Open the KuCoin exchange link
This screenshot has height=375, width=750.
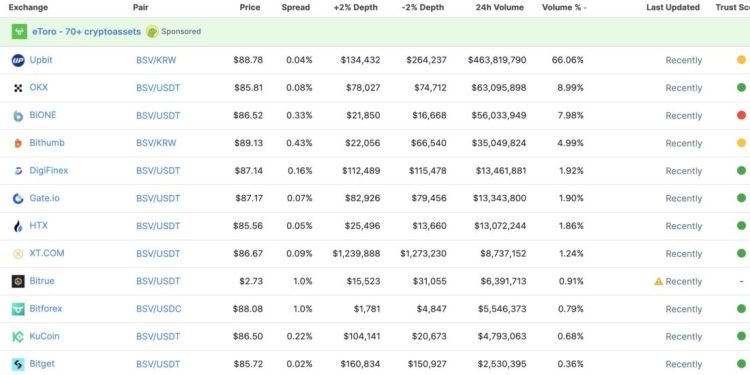(x=44, y=336)
